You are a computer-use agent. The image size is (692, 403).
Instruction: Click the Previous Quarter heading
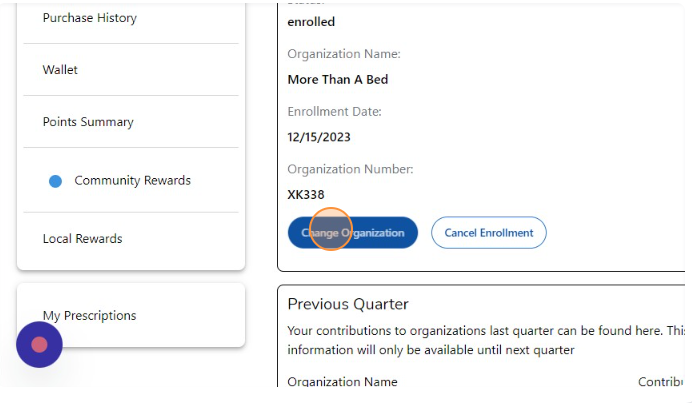point(348,304)
